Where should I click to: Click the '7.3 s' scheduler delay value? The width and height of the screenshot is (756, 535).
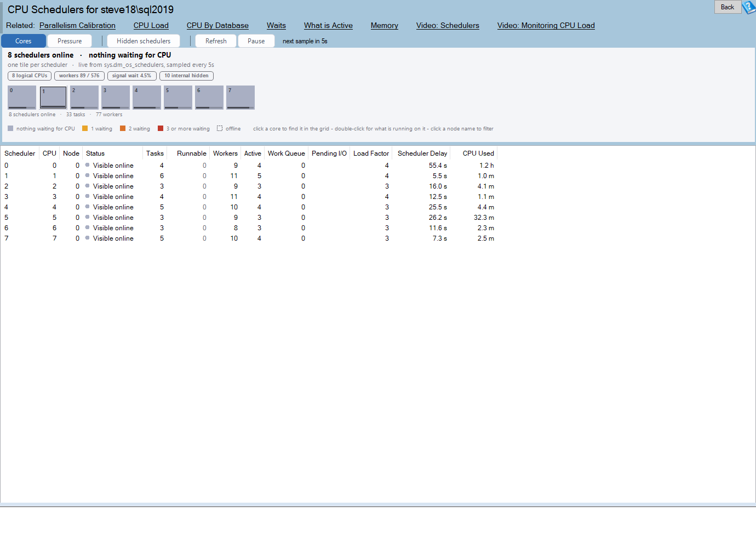pos(440,238)
